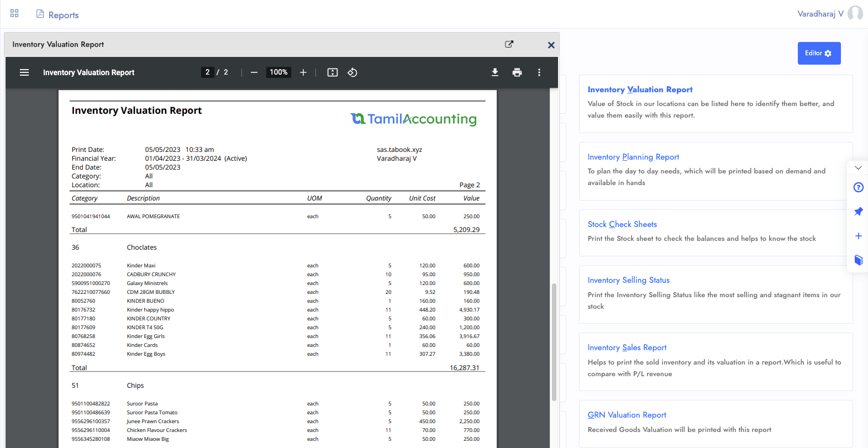Select the Chocolates total value 16,287.31
868x448 pixels.
click(464, 368)
